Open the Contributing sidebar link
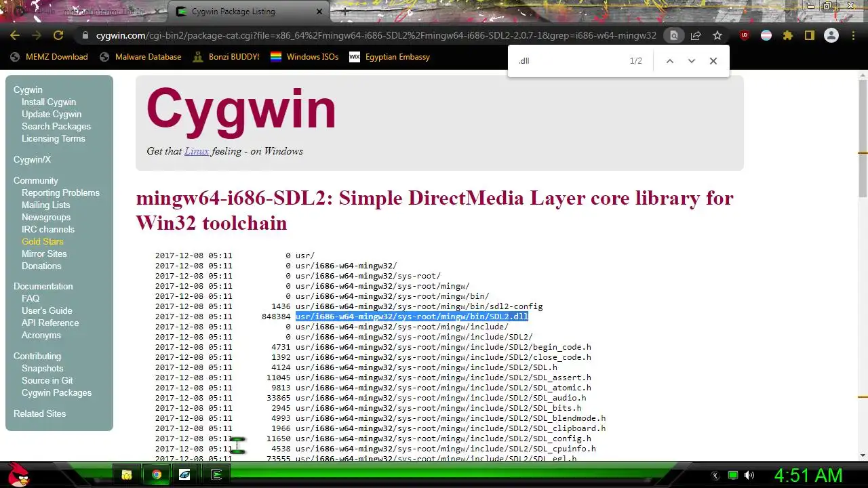Viewport: 868px width, 488px height. [x=37, y=356]
